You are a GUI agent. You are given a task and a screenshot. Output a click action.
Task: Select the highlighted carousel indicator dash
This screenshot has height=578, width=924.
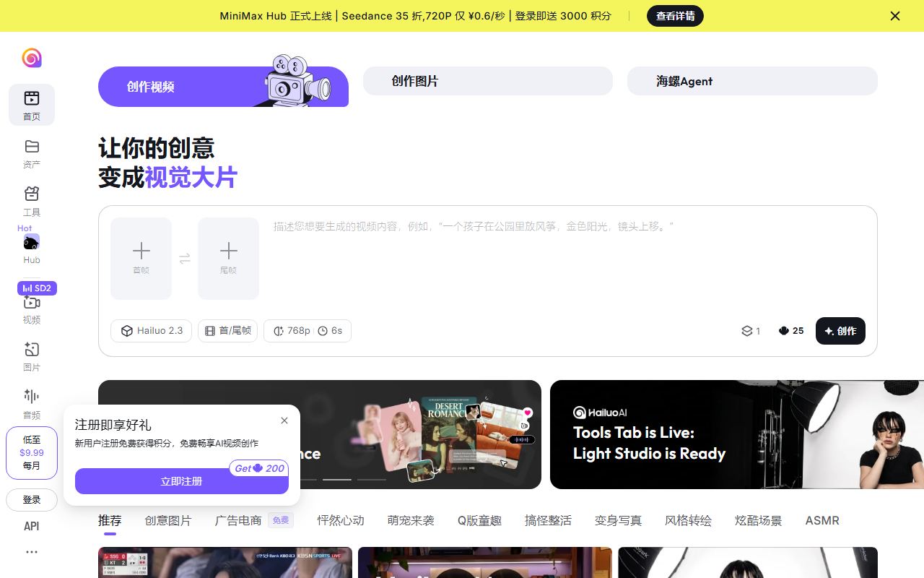click(337, 480)
